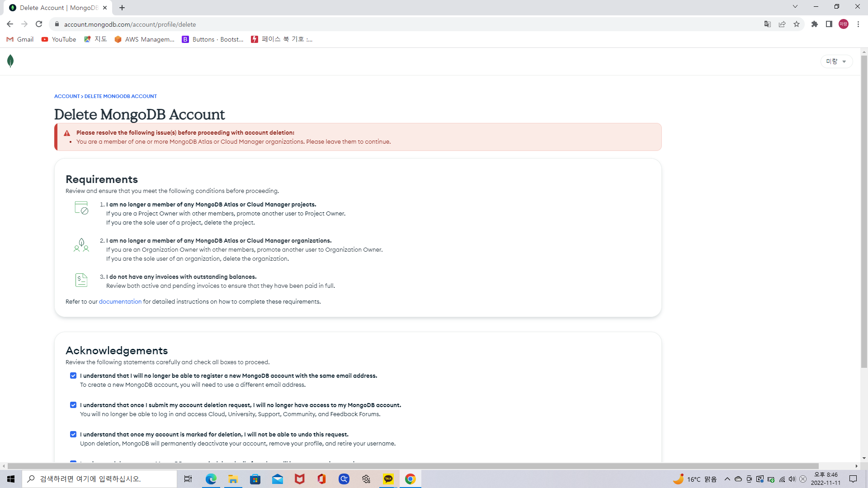Open the clock and calendar flyout

tap(826, 479)
